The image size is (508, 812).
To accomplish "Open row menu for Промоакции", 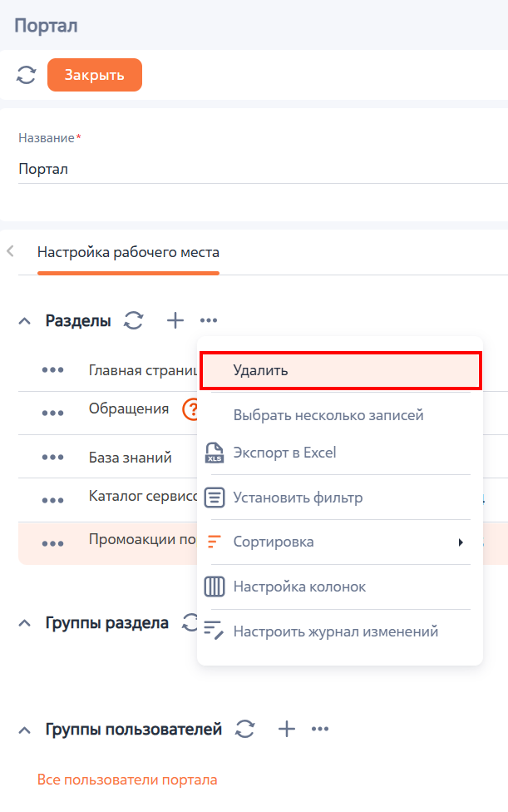I will [52, 544].
